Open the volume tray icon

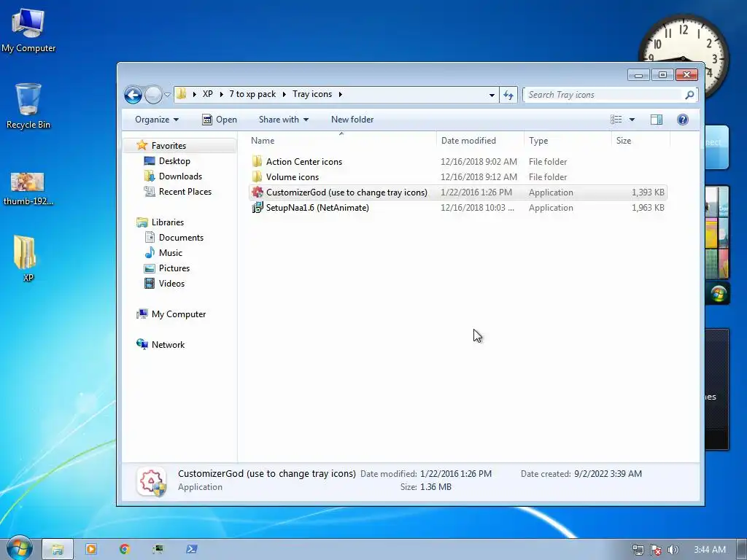tap(673, 550)
